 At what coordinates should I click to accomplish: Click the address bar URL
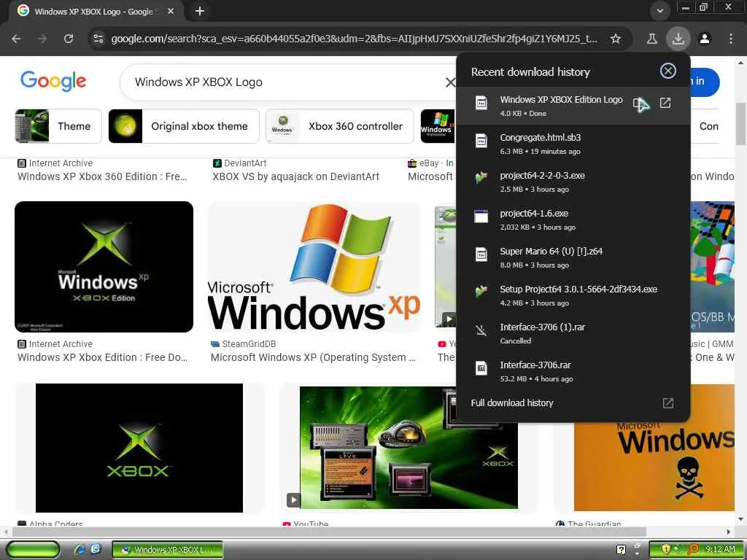(x=355, y=39)
